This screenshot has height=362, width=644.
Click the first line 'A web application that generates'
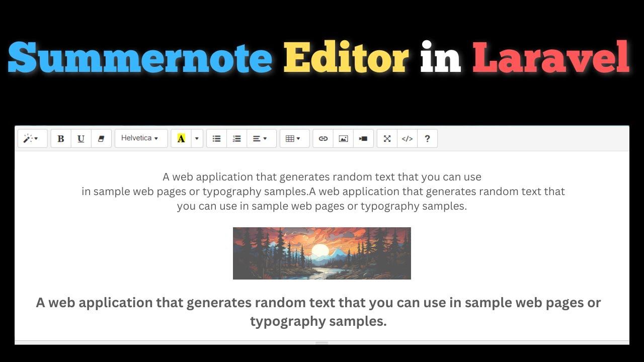coord(322,177)
